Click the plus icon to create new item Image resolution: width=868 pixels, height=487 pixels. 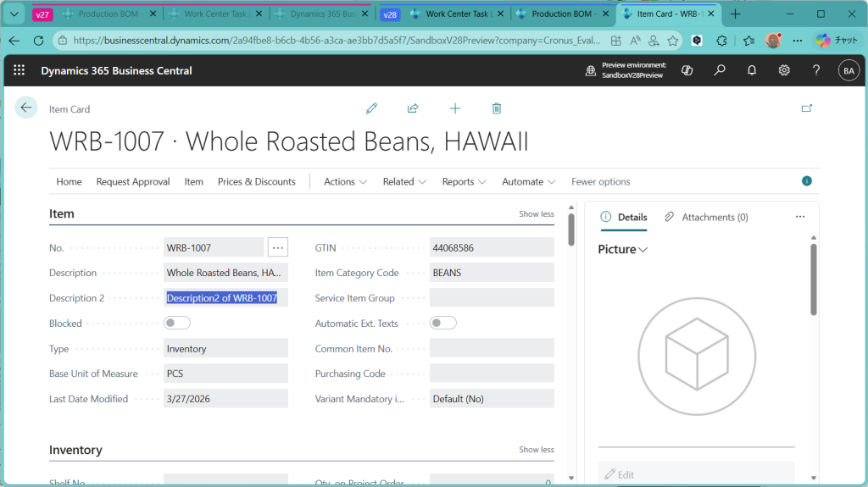click(455, 108)
